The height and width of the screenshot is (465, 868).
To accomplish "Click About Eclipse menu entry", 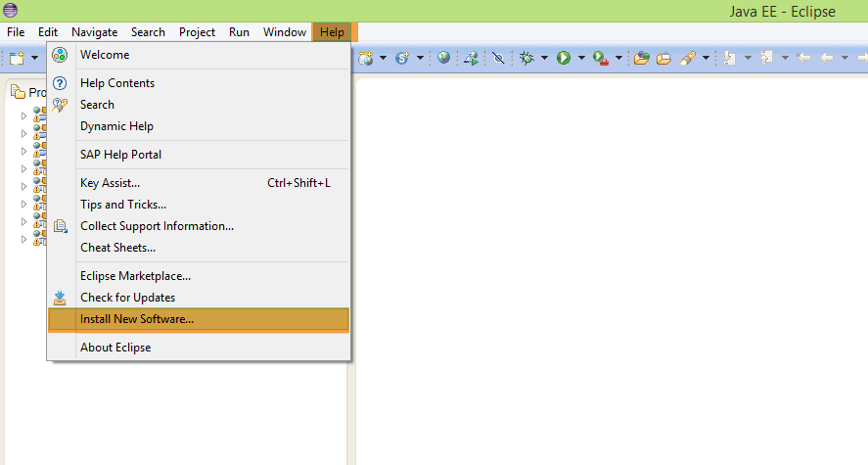I will pyautogui.click(x=115, y=348).
